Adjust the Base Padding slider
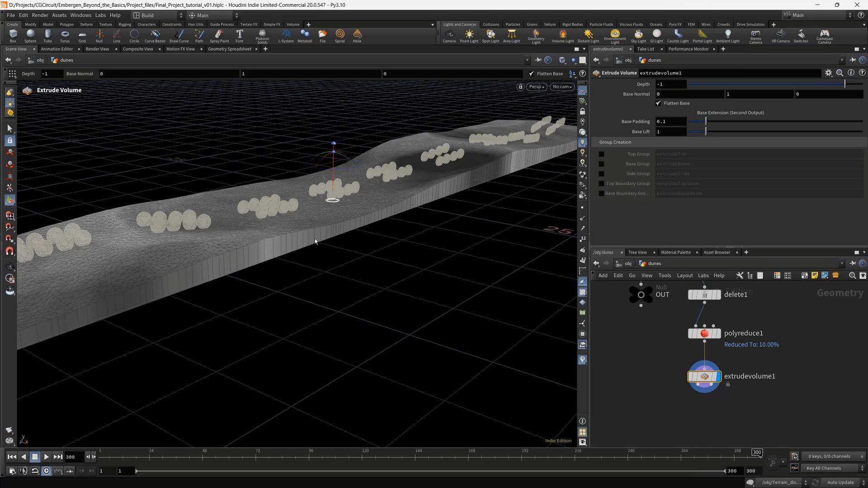This screenshot has height=488, width=868. pyautogui.click(x=706, y=122)
